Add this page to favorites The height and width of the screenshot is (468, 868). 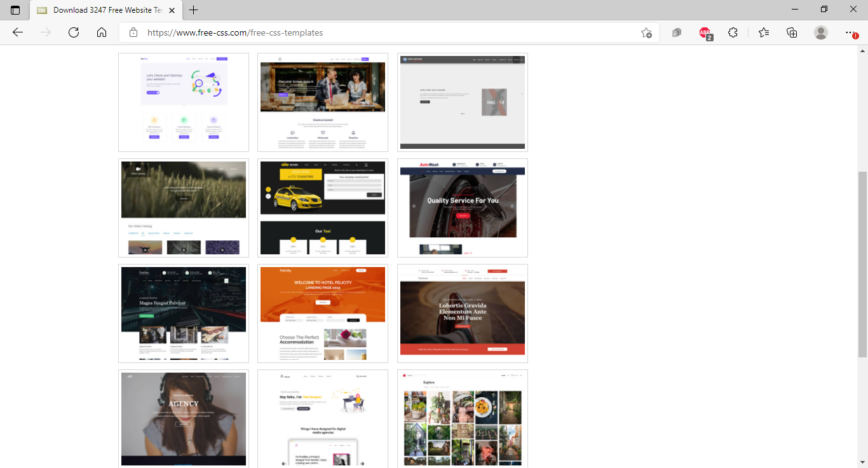pyautogui.click(x=647, y=32)
